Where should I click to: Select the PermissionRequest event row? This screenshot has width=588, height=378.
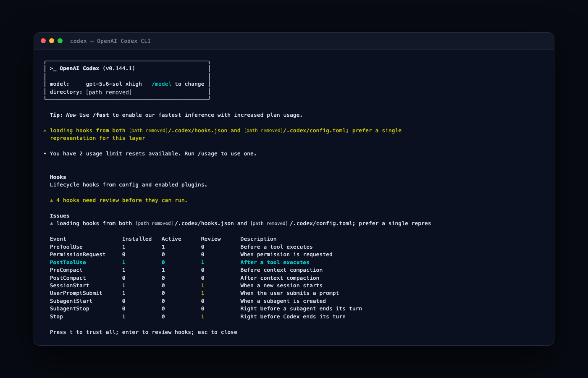191,255
